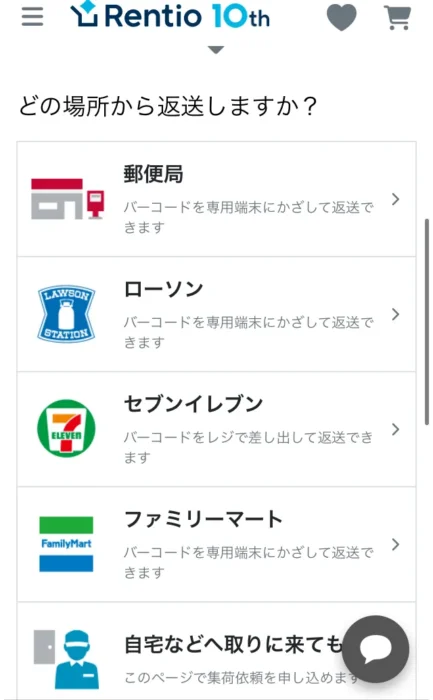Select ローソン as return location
The width and height of the screenshot is (433, 700).
click(x=216, y=314)
